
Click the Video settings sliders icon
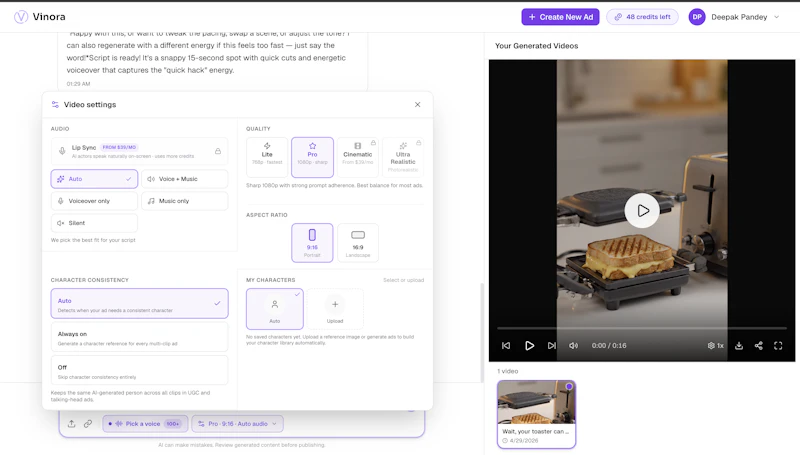(55, 105)
